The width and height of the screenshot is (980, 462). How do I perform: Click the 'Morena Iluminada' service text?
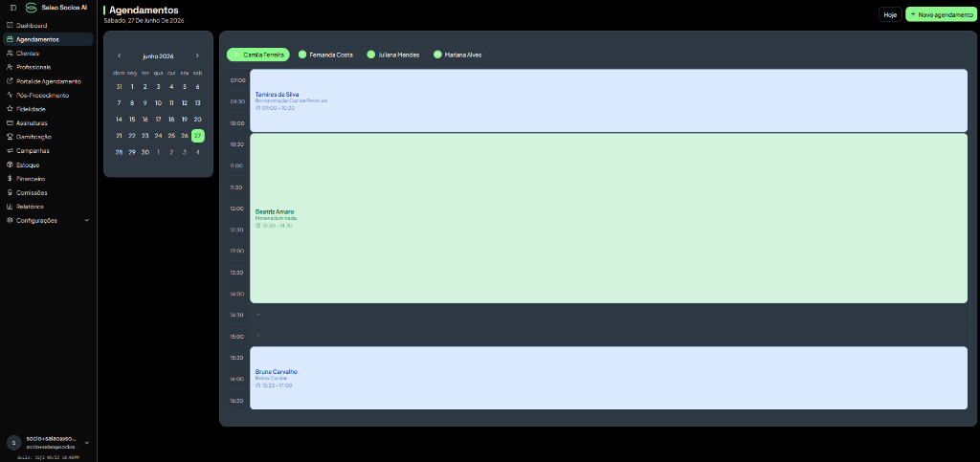277,218
